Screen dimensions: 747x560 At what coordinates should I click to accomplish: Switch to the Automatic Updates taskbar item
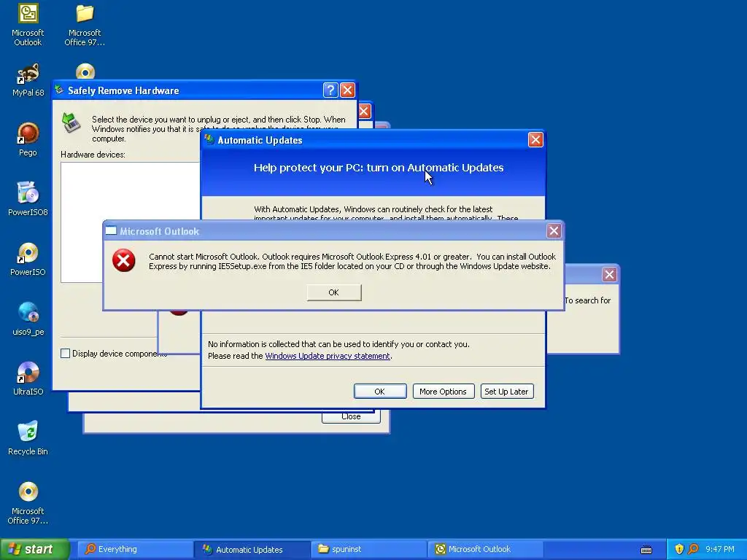(252, 549)
